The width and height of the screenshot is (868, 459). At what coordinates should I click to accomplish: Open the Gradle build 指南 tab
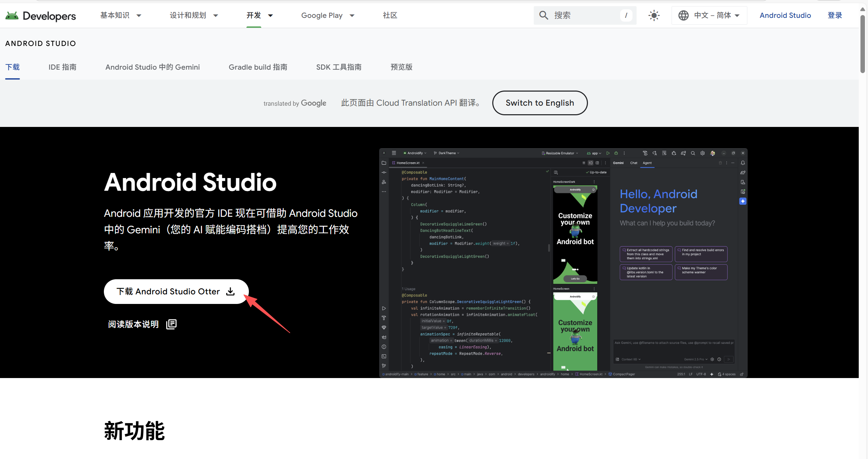258,67
